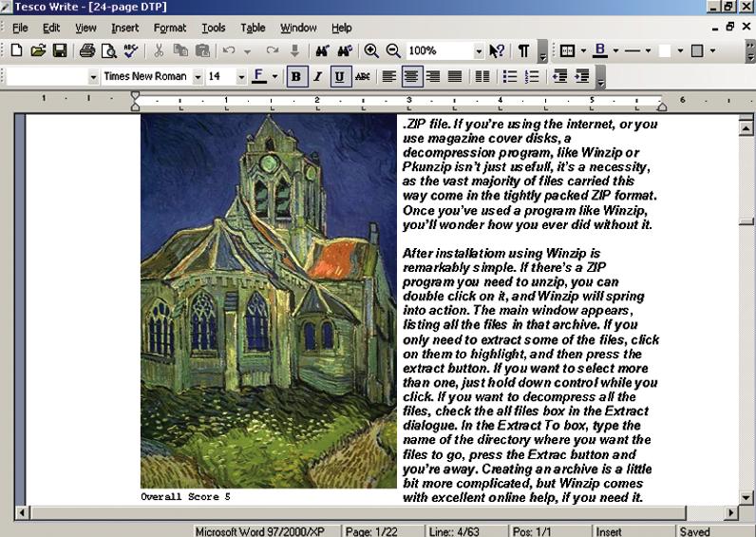Justify the paragraph text
Viewport: 756px width, 537px height.
pyautogui.click(x=455, y=76)
